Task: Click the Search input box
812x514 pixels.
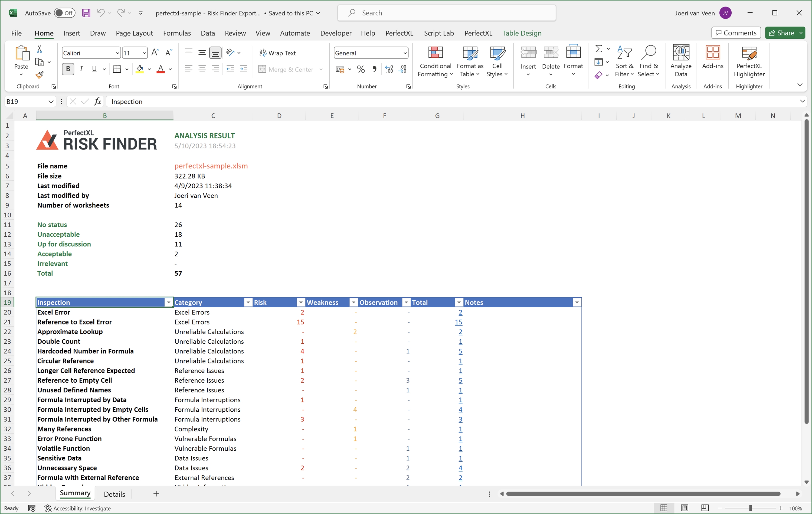Action: coord(447,13)
